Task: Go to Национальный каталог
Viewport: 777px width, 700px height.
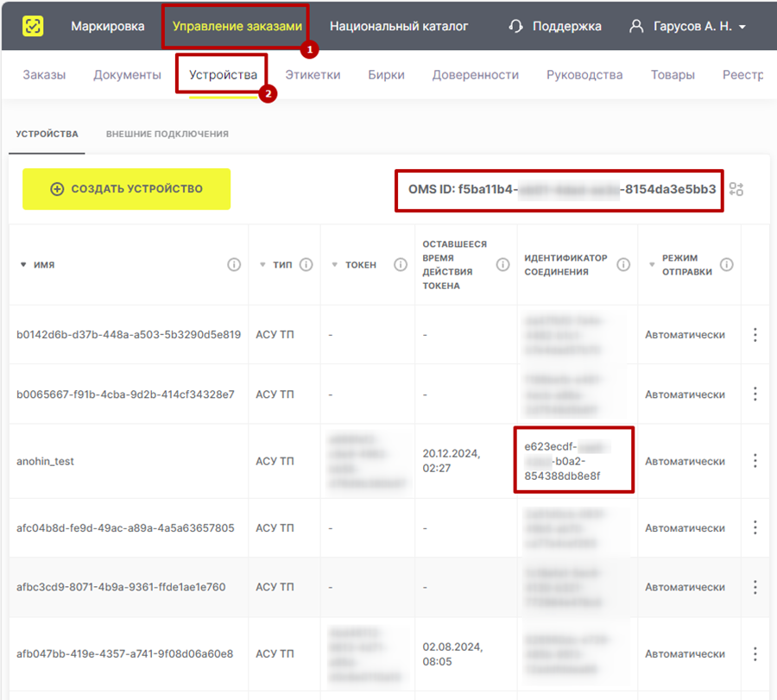Action: coord(399,26)
